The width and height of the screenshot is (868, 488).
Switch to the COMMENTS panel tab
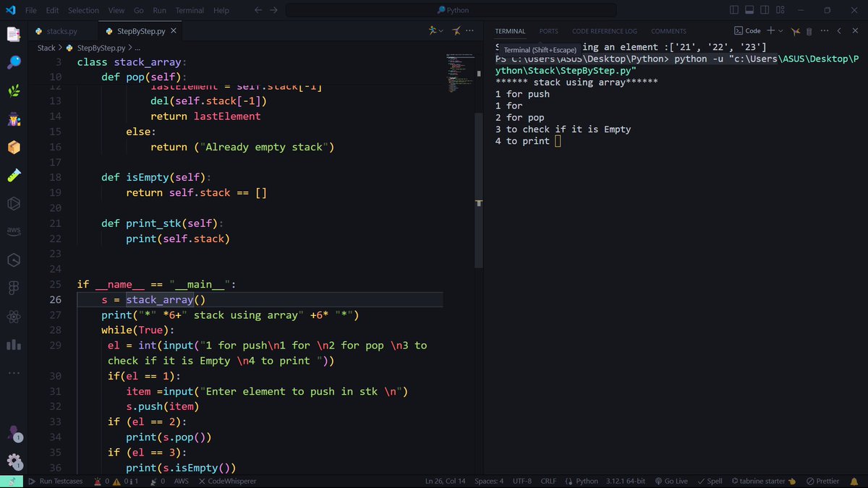(668, 31)
